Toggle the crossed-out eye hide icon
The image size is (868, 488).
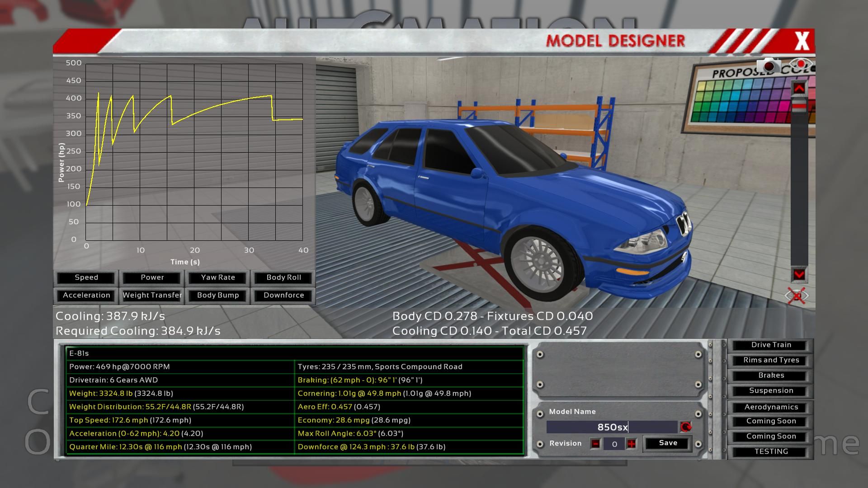(x=797, y=296)
